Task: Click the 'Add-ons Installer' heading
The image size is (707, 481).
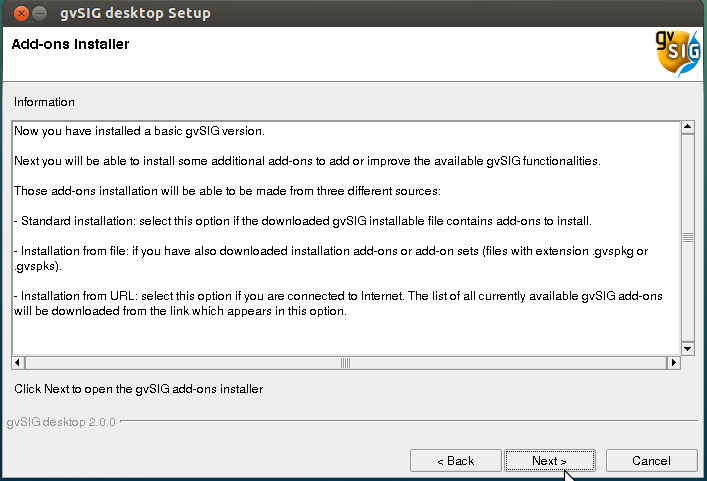Action: click(70, 45)
